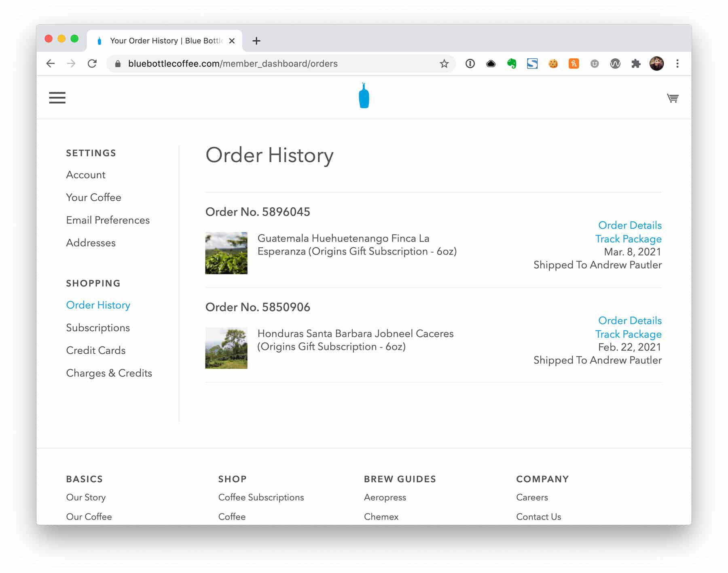Go back with browser back arrow
The width and height of the screenshot is (728, 573).
[x=51, y=64]
